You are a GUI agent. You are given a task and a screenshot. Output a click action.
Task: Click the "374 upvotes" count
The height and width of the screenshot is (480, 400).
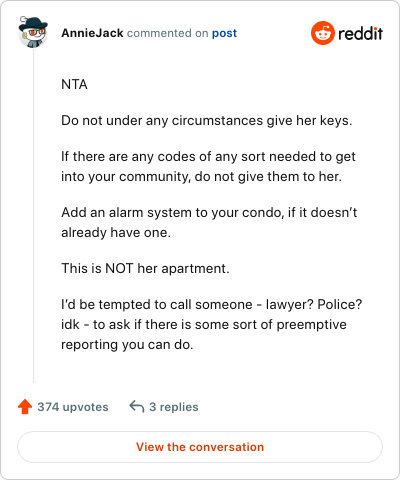tap(73, 407)
